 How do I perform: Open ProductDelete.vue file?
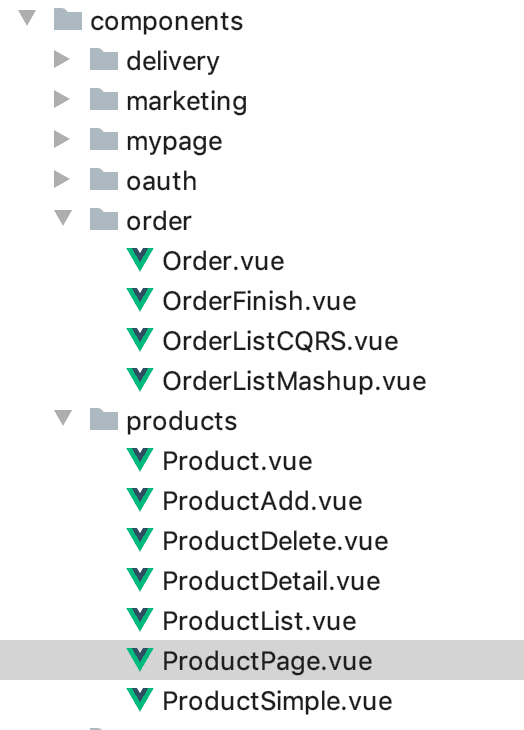pyautogui.click(x=275, y=541)
